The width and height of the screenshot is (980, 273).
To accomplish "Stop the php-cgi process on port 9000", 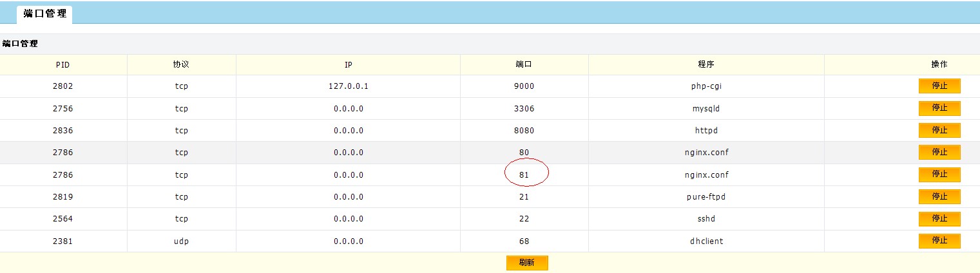I will [x=939, y=86].
